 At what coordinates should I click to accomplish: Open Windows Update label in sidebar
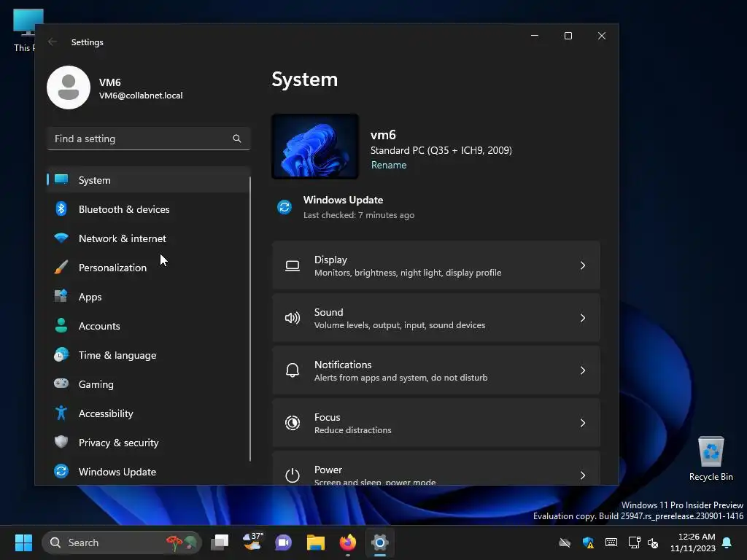coord(117,472)
